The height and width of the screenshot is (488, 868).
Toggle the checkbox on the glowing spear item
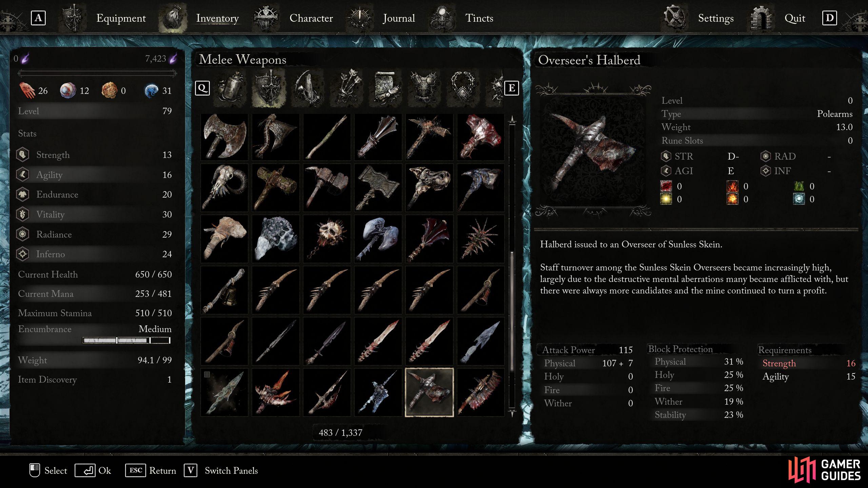point(207,374)
